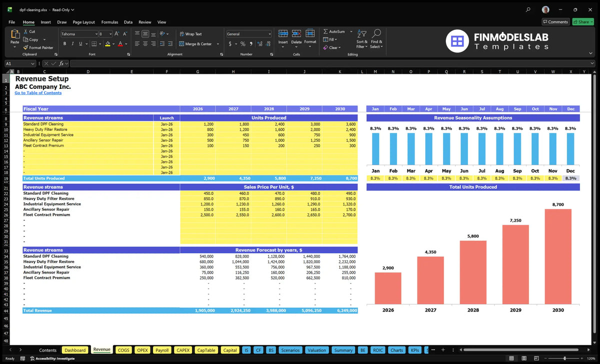Switch to Page Layout view in status bar
The image size is (600, 364).
(x=524, y=359)
